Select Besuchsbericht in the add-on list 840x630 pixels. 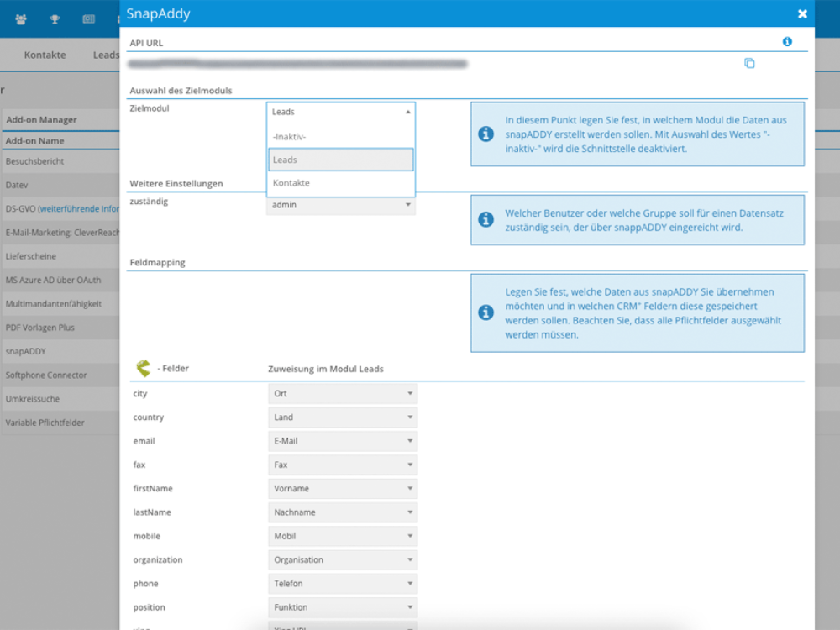35,161
